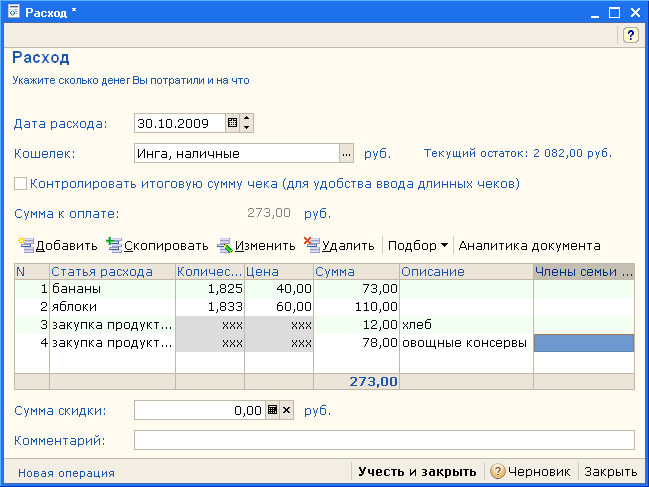
Task: Click the Кошелек field Инга, наличные
Action: [x=237, y=154]
